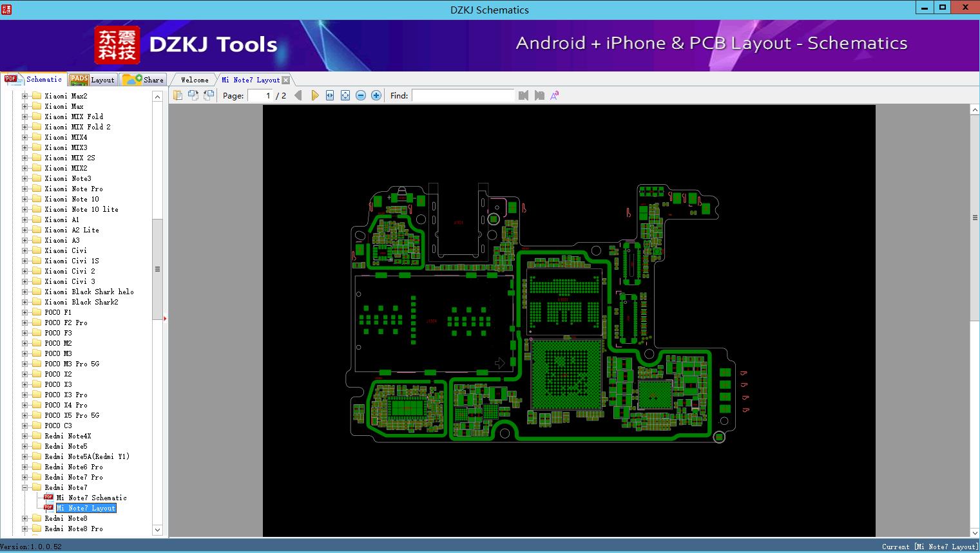This screenshot has width=980, height=553.
Task: Collapse the Redmi Note7 folder
Action: click(25, 487)
